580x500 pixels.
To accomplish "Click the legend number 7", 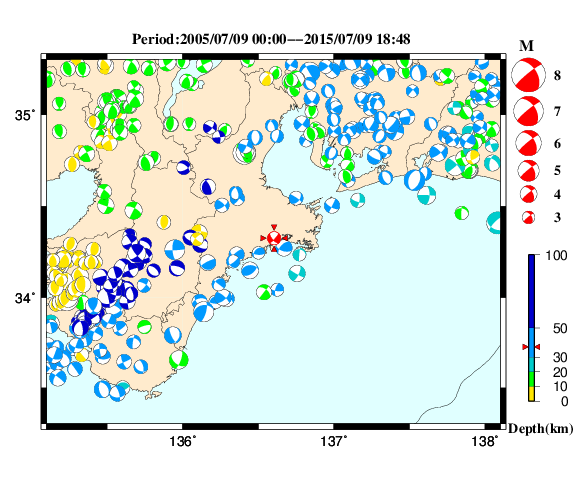I will pyautogui.click(x=557, y=111).
